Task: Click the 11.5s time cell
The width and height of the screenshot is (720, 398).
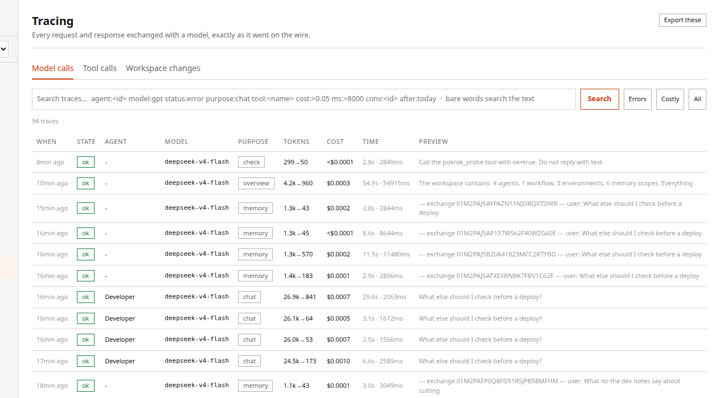Action: 386,254
